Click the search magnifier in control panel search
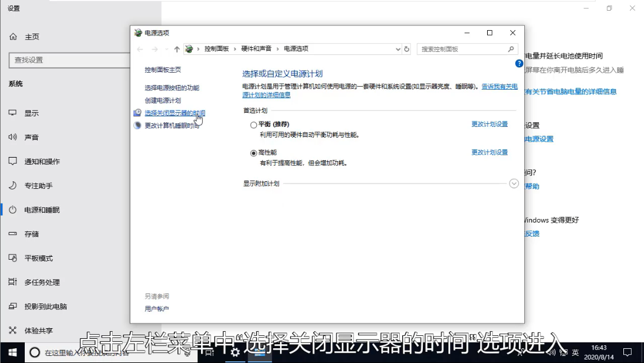This screenshot has height=363, width=644. [511, 49]
